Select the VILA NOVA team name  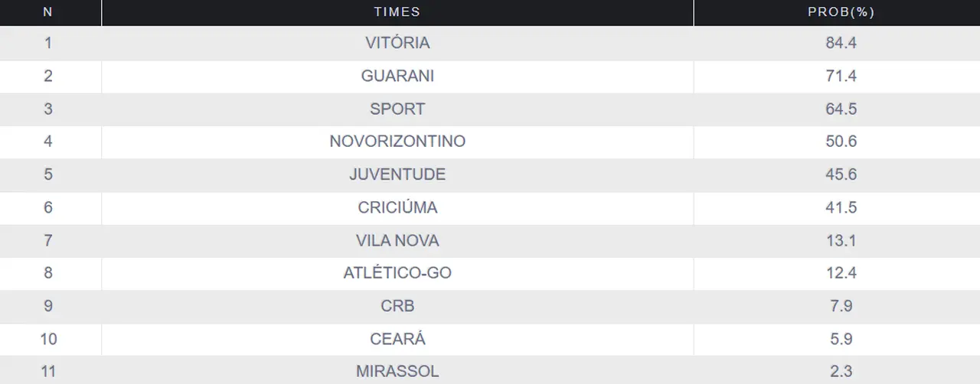pyautogui.click(x=397, y=240)
